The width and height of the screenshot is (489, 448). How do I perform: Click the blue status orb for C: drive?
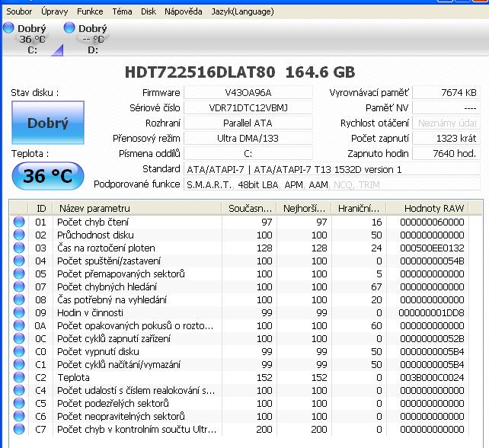tap(8, 27)
